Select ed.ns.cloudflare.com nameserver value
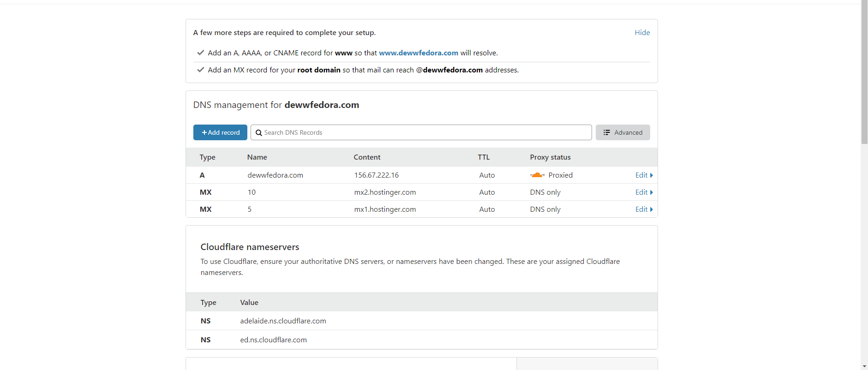 273,340
